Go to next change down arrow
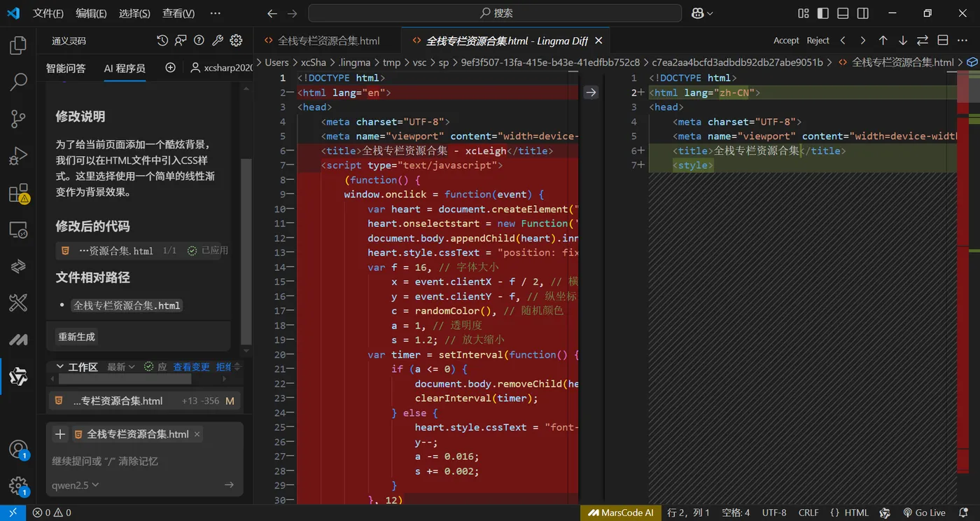The height and width of the screenshot is (521, 980). pyautogui.click(x=902, y=41)
